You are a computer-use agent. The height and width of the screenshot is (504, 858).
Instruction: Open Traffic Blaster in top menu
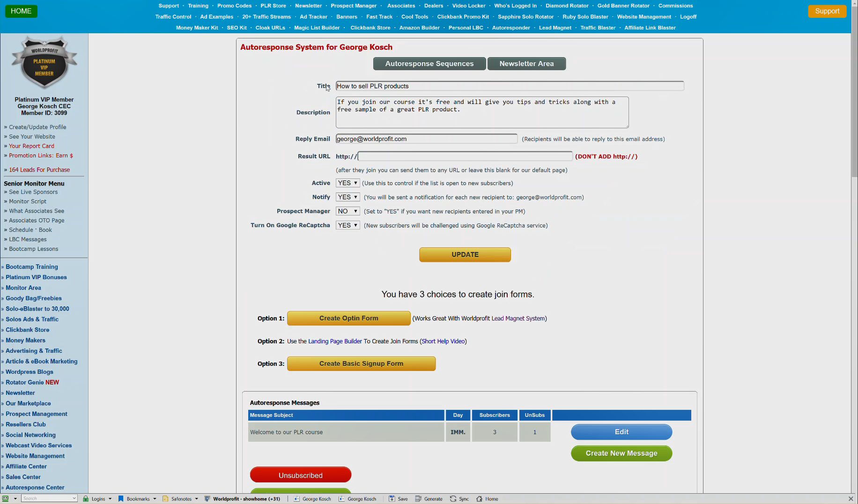598,28
